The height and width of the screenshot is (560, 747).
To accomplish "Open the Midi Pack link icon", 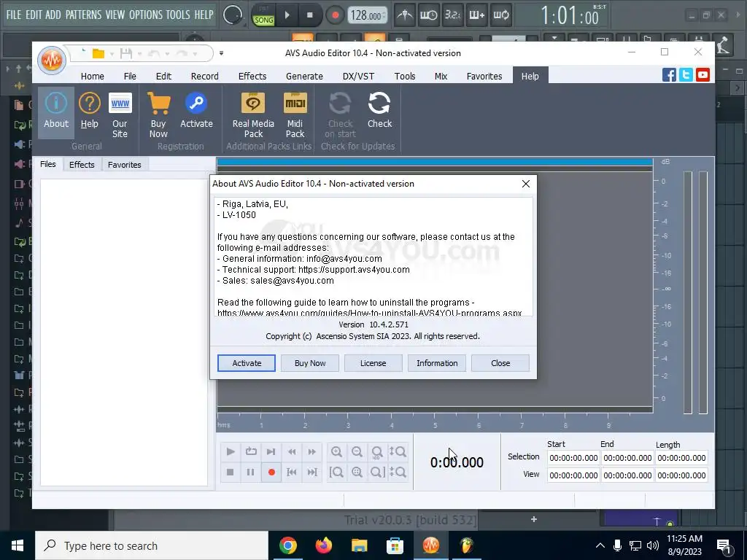I will pyautogui.click(x=295, y=114).
